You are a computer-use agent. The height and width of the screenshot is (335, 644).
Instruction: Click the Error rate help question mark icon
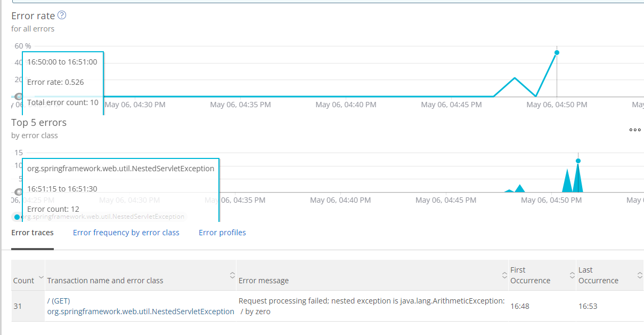pos(62,15)
